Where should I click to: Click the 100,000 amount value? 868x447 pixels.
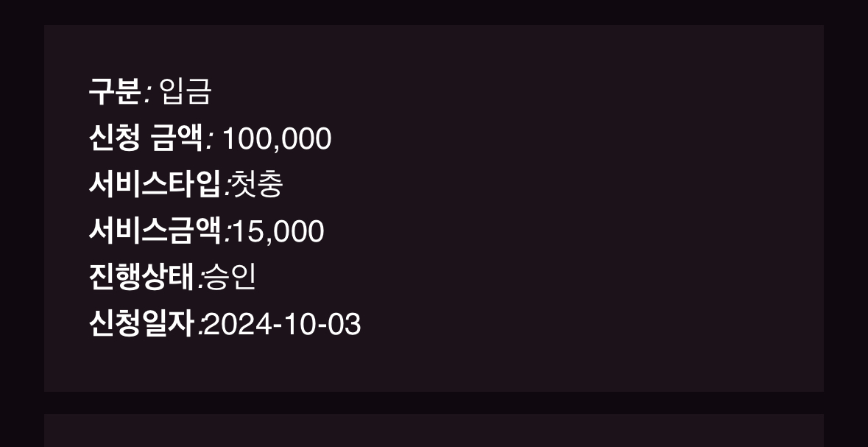[276, 138]
